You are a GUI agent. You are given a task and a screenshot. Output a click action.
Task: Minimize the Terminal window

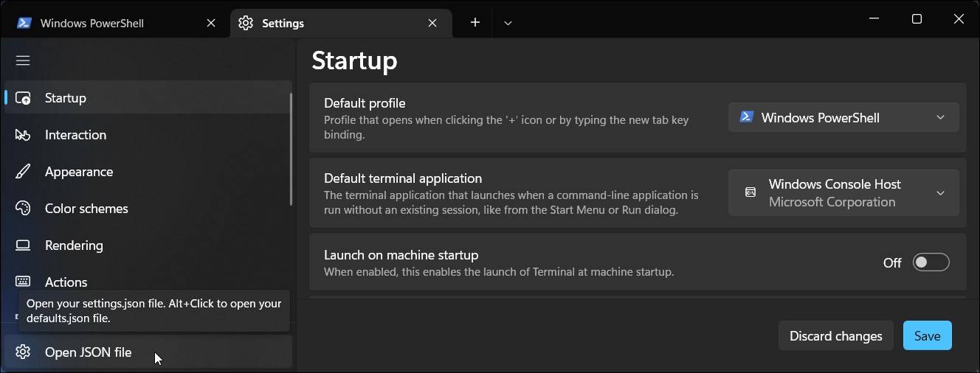(x=874, y=19)
